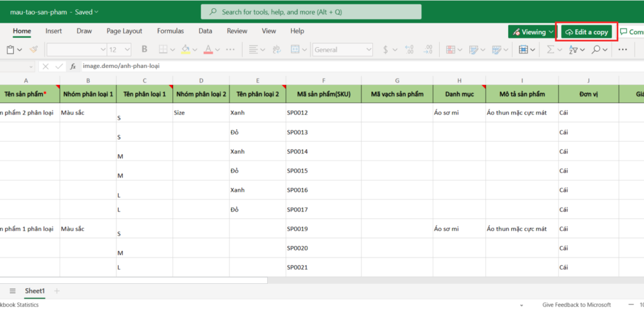Click the text alignment icon
The image size is (644, 309).
click(254, 50)
